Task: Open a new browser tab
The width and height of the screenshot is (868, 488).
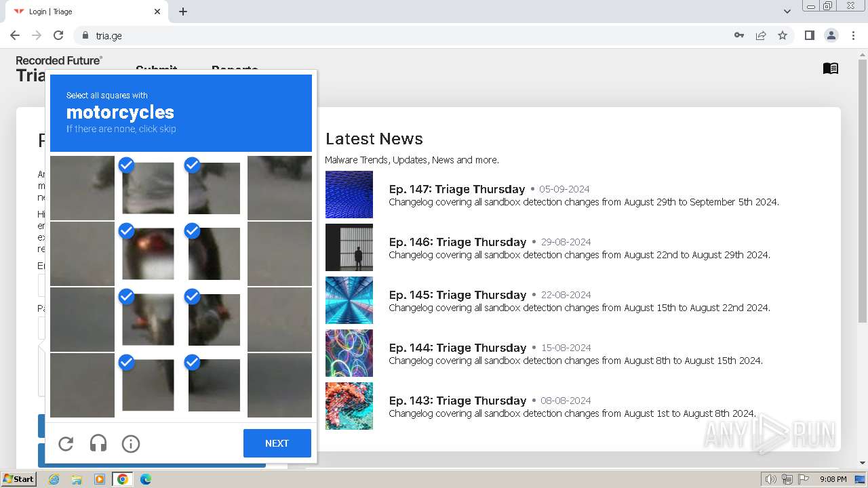Action: click(183, 12)
